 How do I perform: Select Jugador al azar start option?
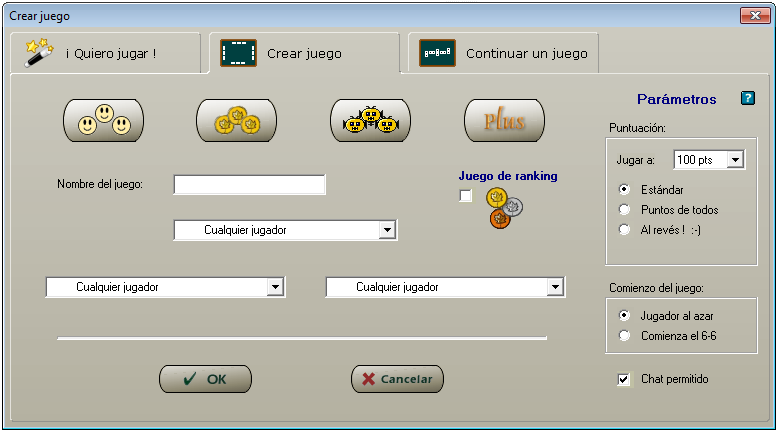pyautogui.click(x=624, y=316)
